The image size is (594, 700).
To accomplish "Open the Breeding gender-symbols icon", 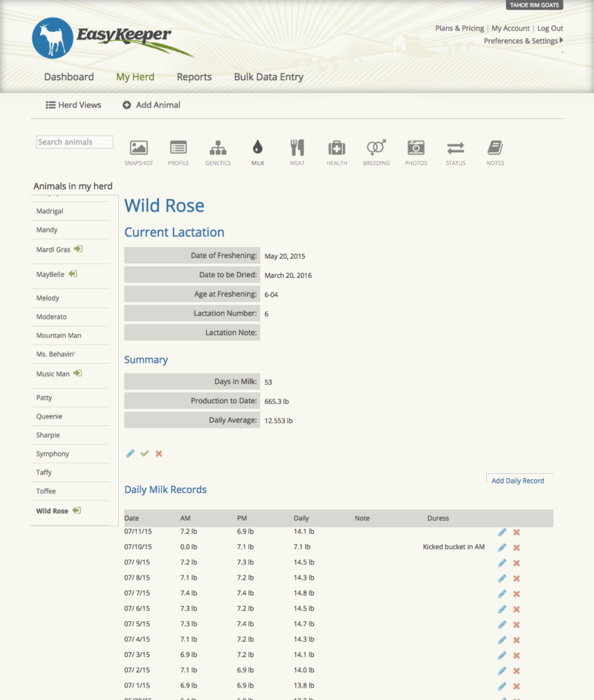I will 376,146.
